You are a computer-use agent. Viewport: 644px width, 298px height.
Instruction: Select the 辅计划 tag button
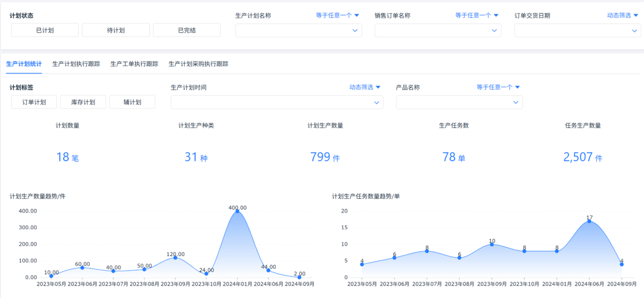[x=132, y=102]
